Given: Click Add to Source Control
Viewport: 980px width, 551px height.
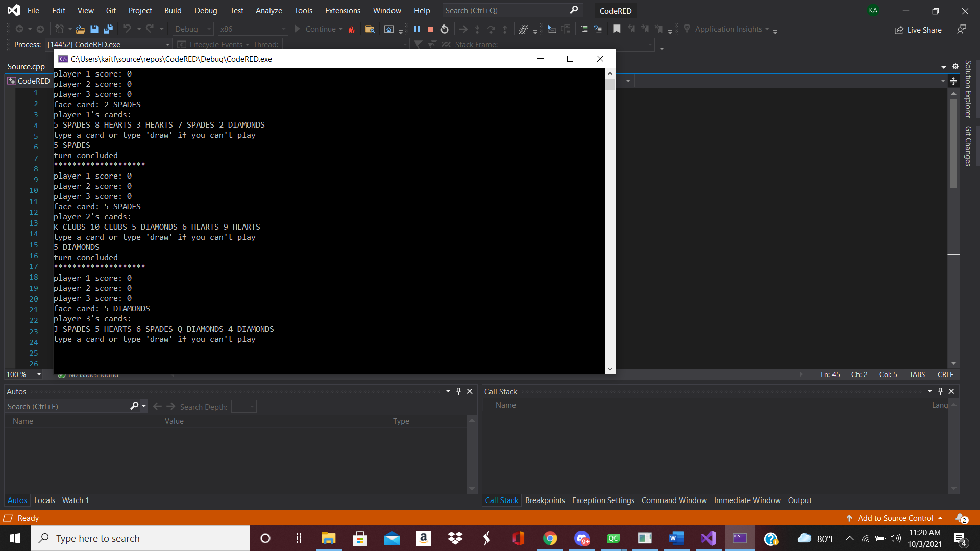Looking at the screenshot, I should click(895, 518).
